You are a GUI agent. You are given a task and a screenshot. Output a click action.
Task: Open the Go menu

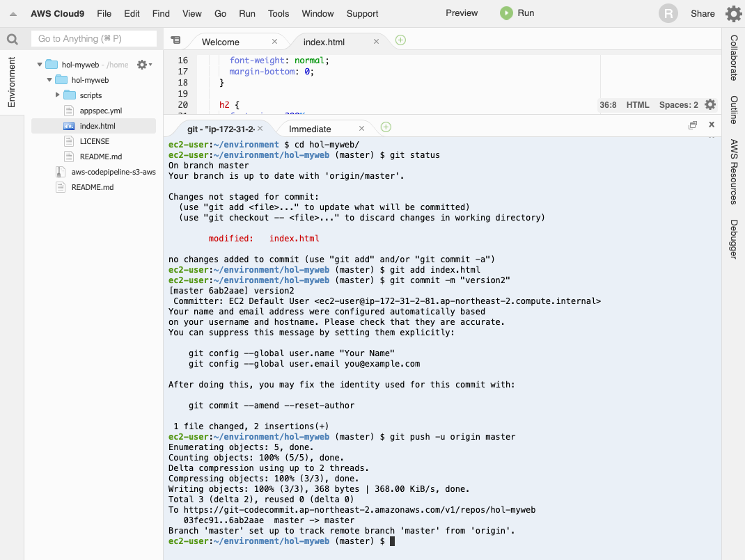(221, 14)
